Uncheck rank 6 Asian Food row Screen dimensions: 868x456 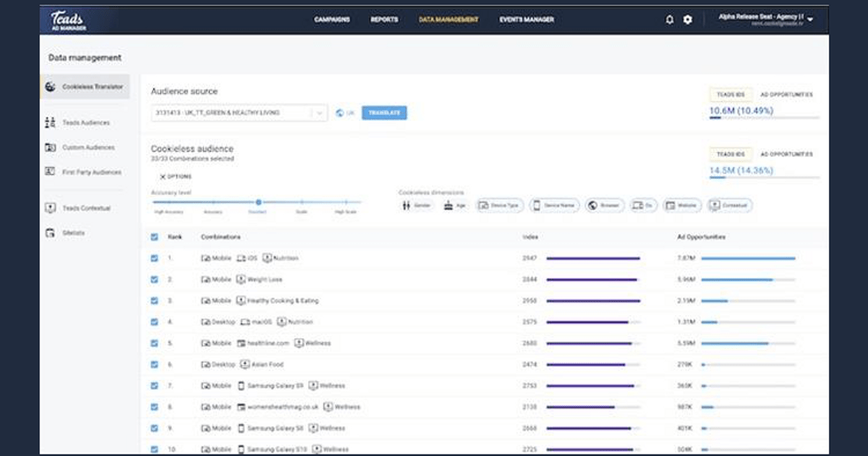point(154,365)
